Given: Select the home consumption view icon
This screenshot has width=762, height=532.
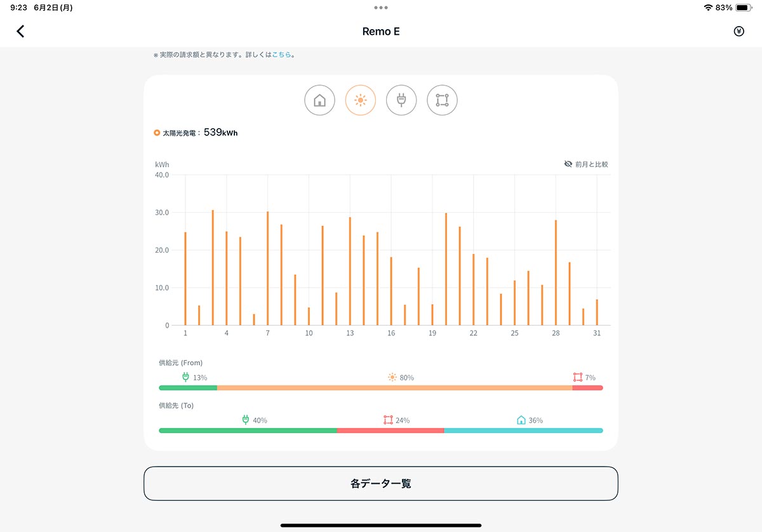Looking at the screenshot, I should coord(319,100).
